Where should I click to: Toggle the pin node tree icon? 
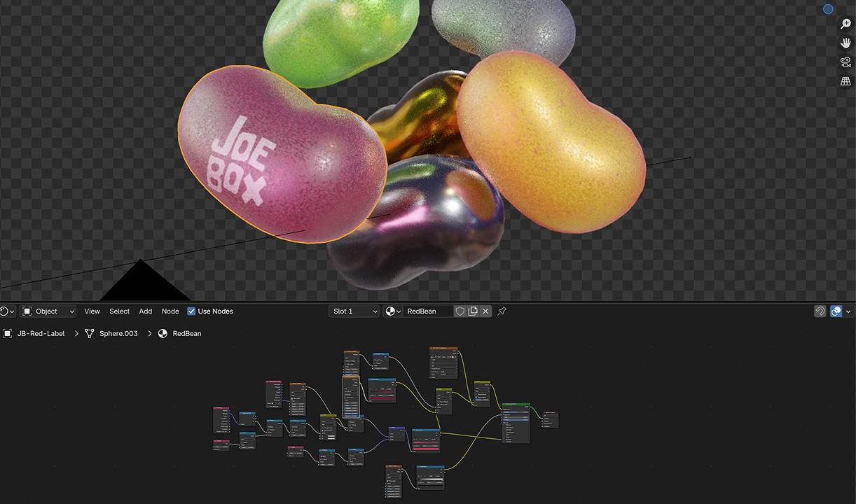point(502,311)
